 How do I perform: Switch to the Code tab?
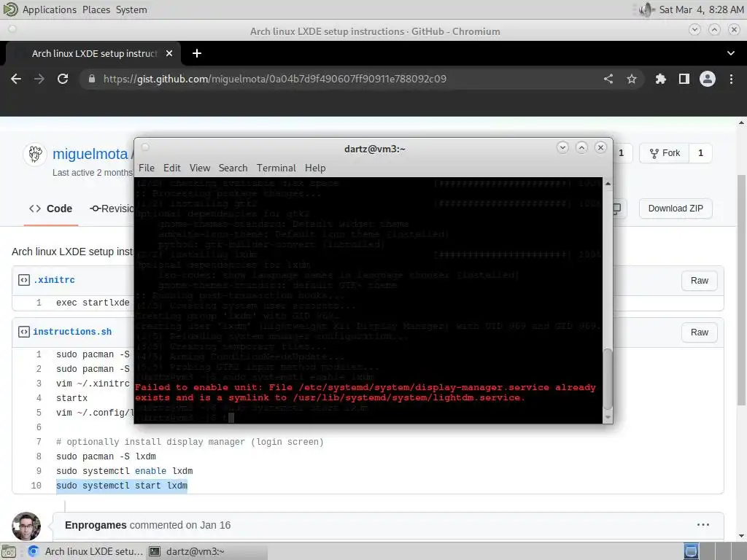click(50, 209)
